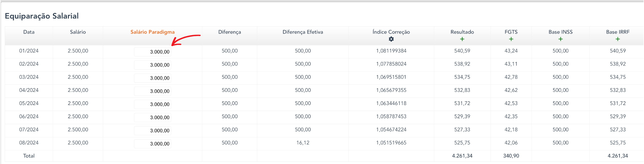Edit Salário Paradigma value for 07/2024
Image resolution: width=644 pixels, height=164 pixels.
click(153, 131)
